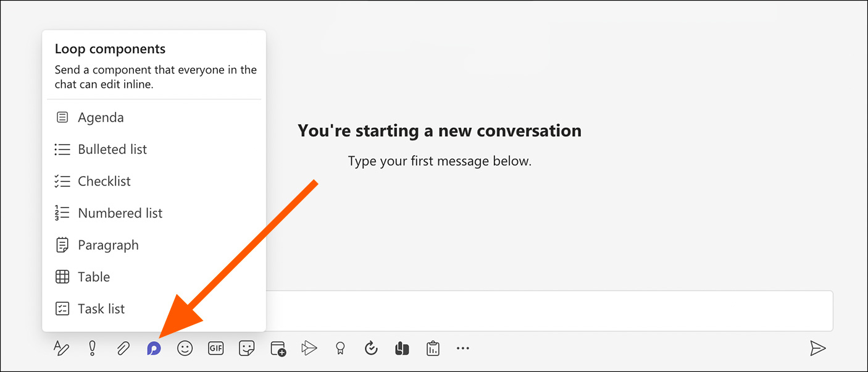Screen dimensions: 868x372
Task: Choose Checklist from the Loop components menu
Action: point(104,180)
